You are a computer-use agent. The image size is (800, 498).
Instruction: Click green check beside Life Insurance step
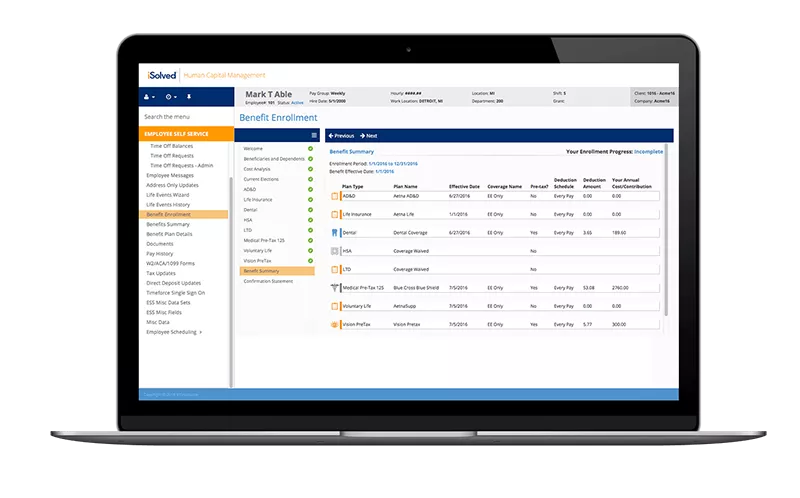coord(310,200)
